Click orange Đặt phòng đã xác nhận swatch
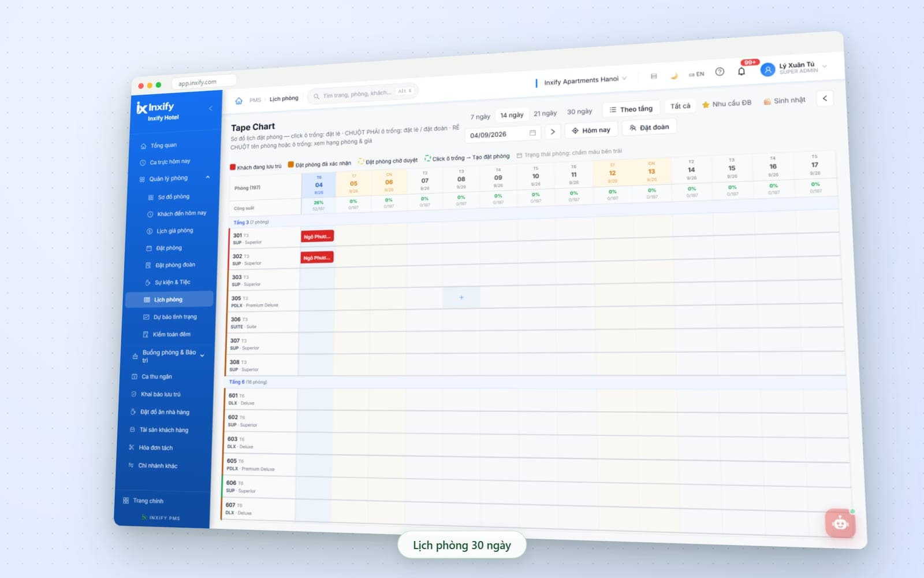This screenshot has width=924, height=578. click(x=291, y=164)
